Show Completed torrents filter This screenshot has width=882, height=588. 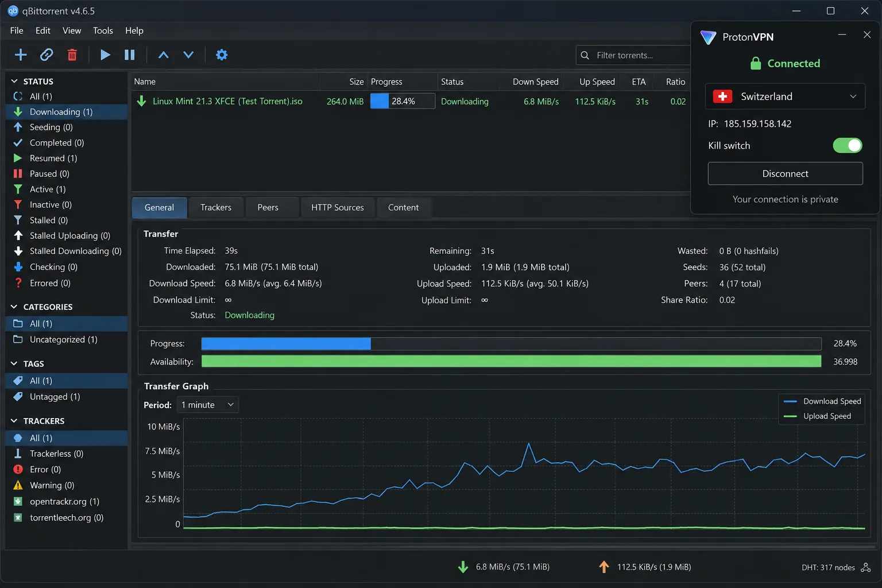67,142
